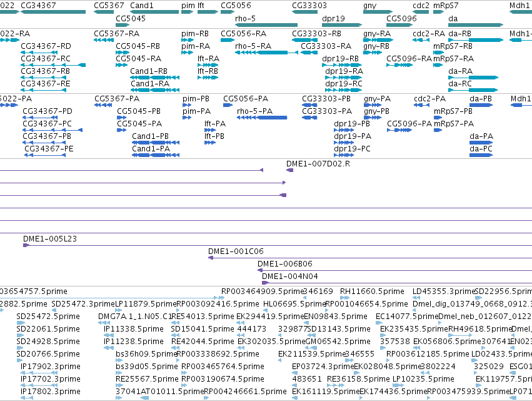Select the CG34367 gene feature
Screen dimensions: 532x401
point(53,12)
